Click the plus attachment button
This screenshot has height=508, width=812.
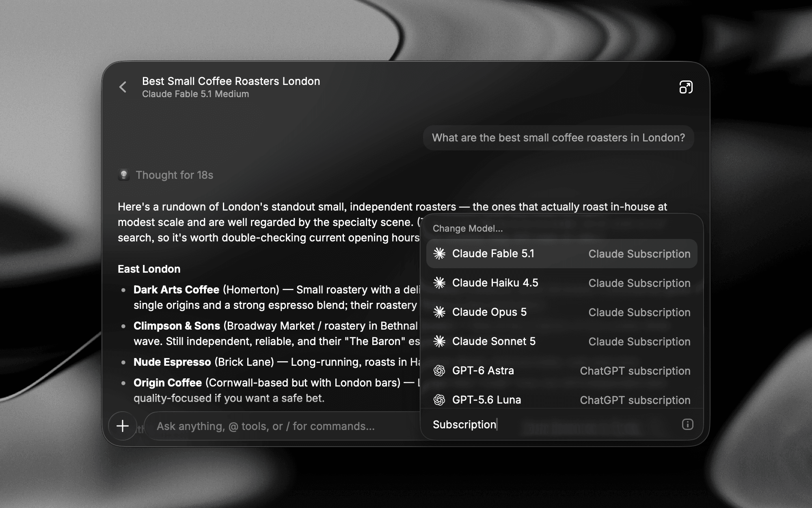123,426
